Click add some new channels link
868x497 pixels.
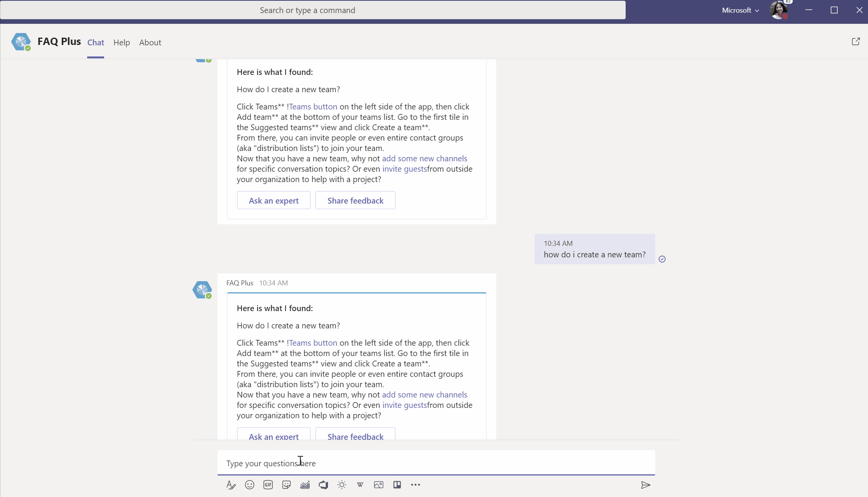coord(424,394)
